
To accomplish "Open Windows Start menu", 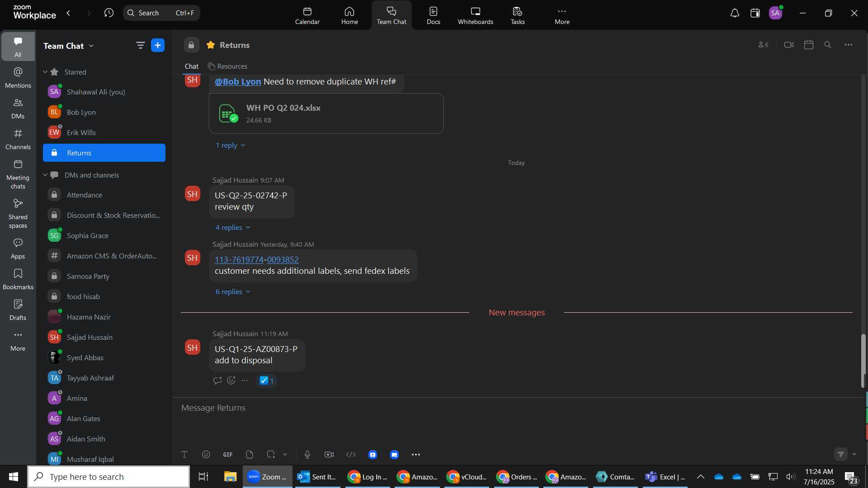I will (x=14, y=477).
